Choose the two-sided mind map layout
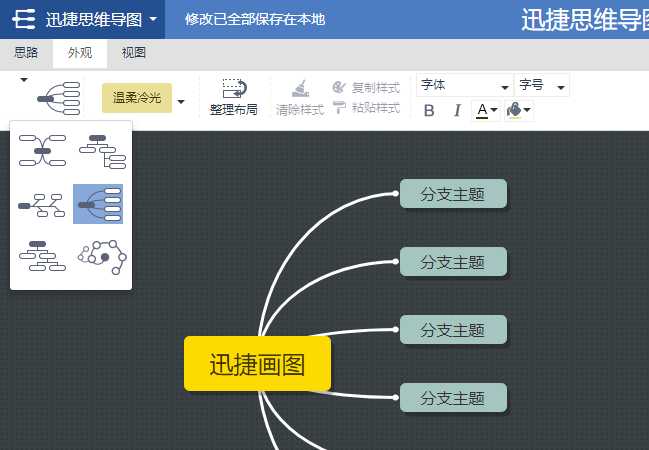Viewport: 649px width, 450px height. pyautogui.click(x=42, y=150)
